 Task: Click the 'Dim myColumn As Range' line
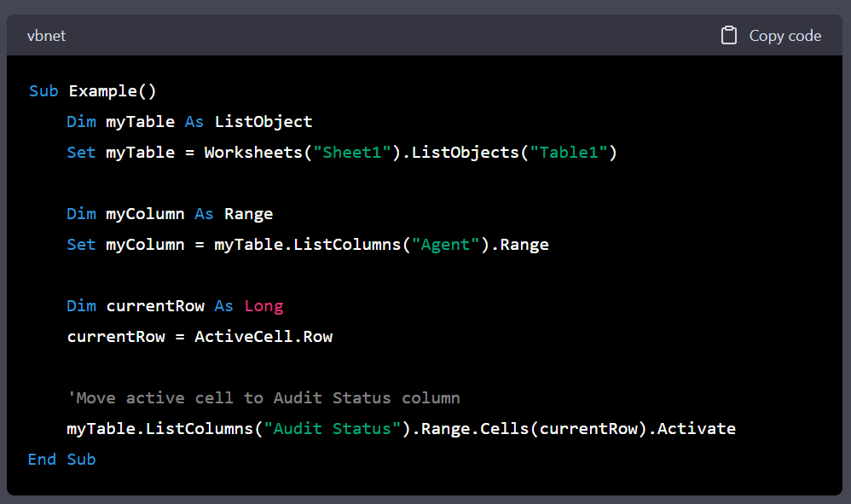170,214
